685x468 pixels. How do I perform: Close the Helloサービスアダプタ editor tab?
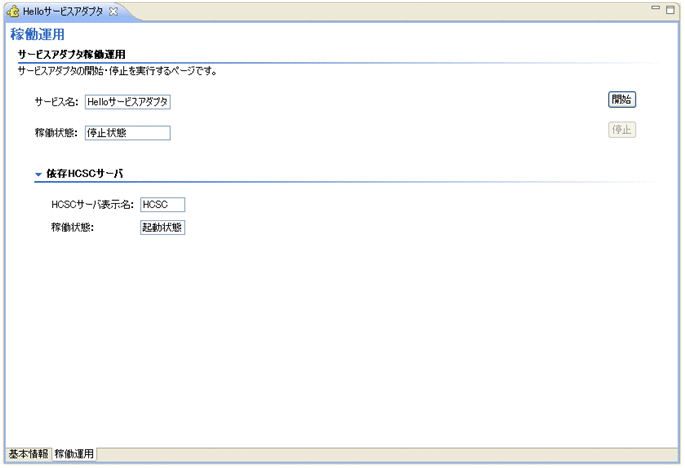pyautogui.click(x=114, y=12)
